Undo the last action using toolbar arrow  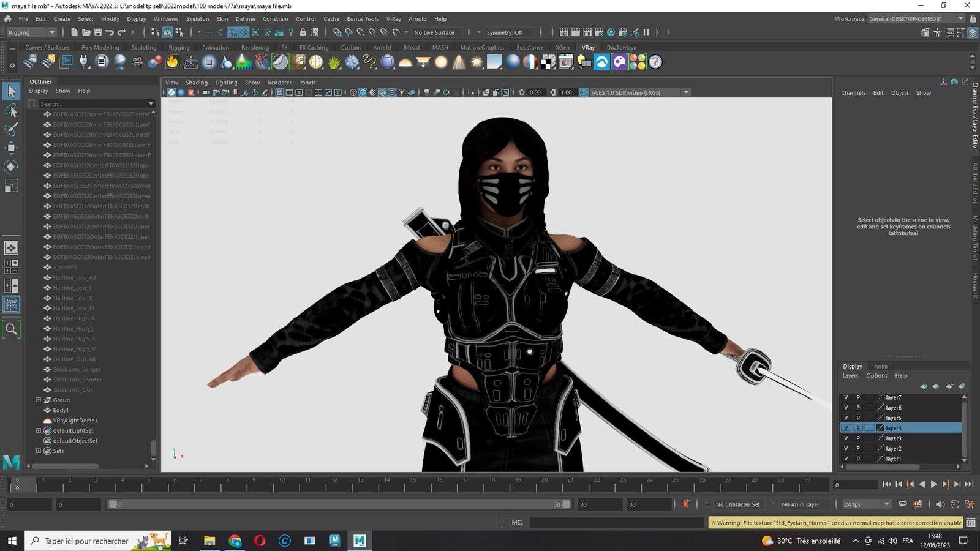(110, 32)
